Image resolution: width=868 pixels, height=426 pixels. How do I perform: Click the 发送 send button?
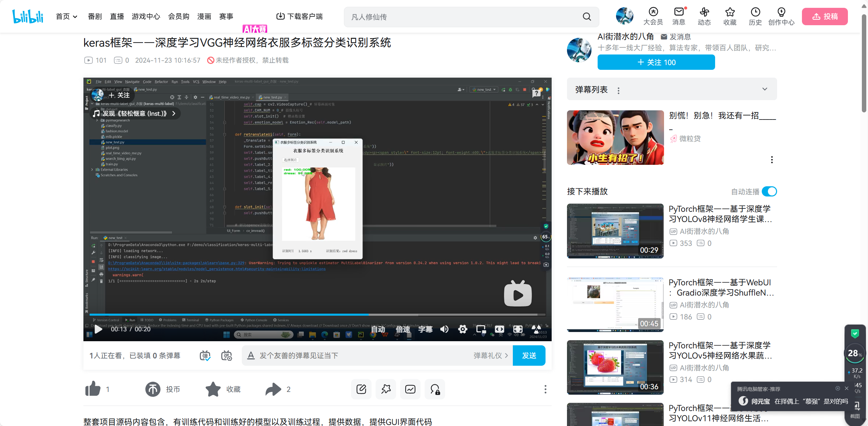click(x=529, y=356)
